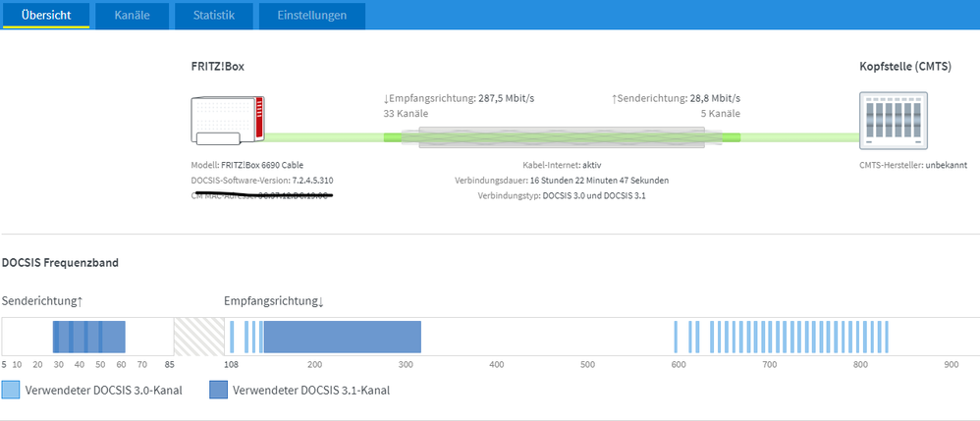Click the CMTS-Hersteller unbekannt text

(913, 166)
